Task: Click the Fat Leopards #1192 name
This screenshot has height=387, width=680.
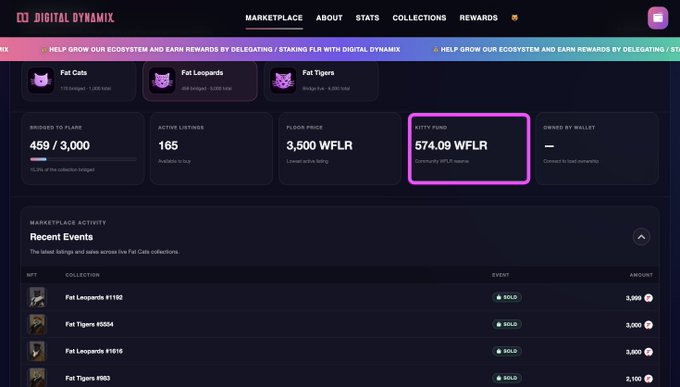Action: (x=94, y=297)
